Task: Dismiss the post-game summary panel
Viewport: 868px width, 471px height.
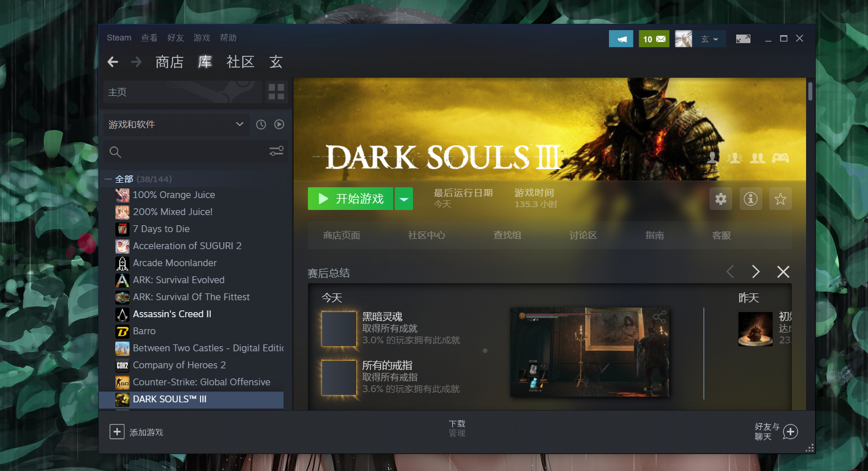Action: coord(783,272)
